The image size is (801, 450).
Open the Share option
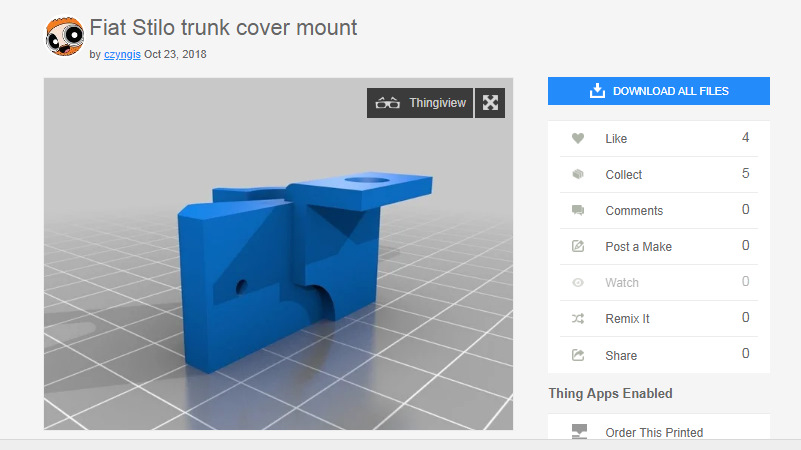pos(659,355)
